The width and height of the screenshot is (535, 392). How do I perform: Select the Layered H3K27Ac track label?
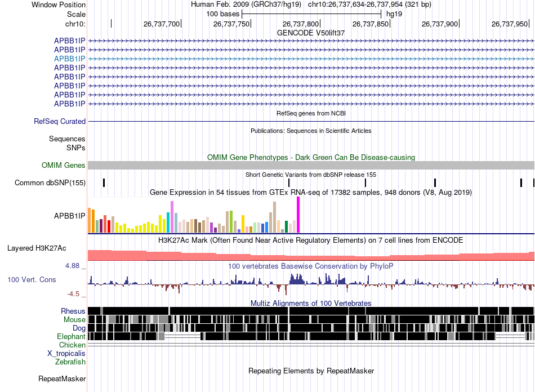click(x=37, y=248)
